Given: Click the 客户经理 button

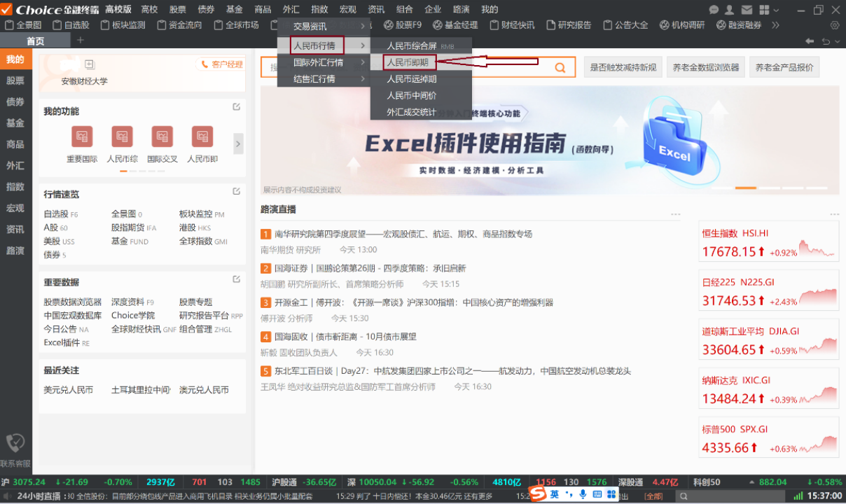Looking at the screenshot, I should click(x=221, y=64).
